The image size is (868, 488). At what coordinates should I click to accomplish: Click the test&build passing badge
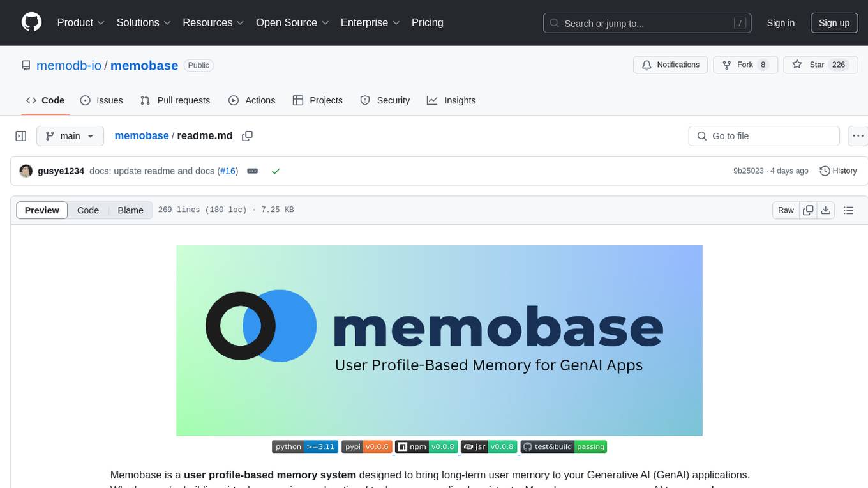(x=564, y=446)
